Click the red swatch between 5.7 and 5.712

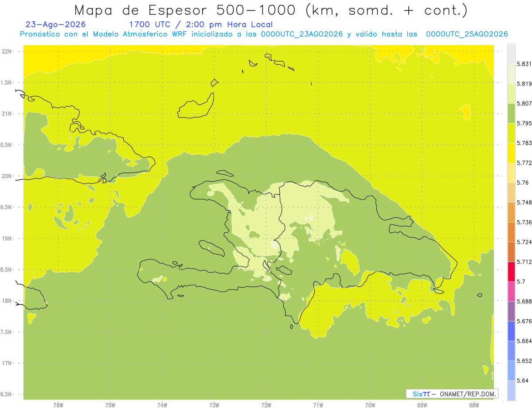(x=511, y=271)
